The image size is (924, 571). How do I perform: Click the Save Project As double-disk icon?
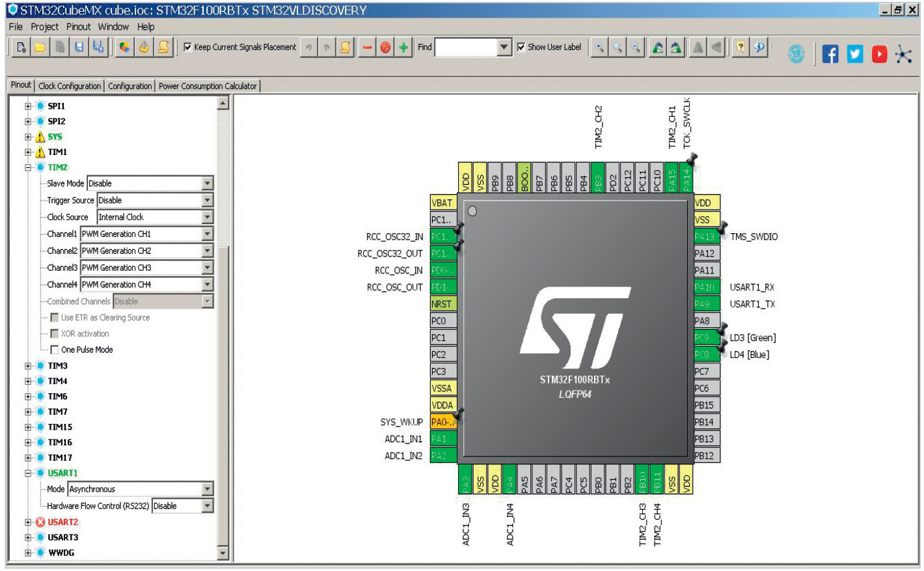[x=98, y=48]
